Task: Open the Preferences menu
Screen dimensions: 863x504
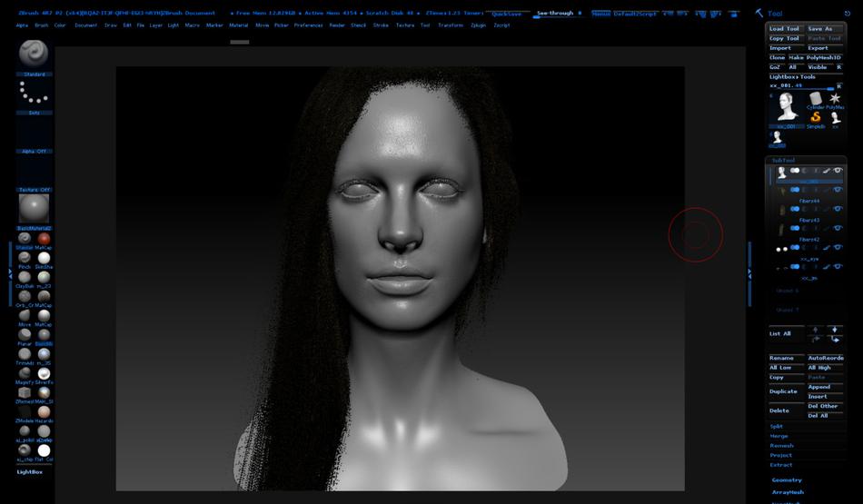Action: [x=308, y=25]
